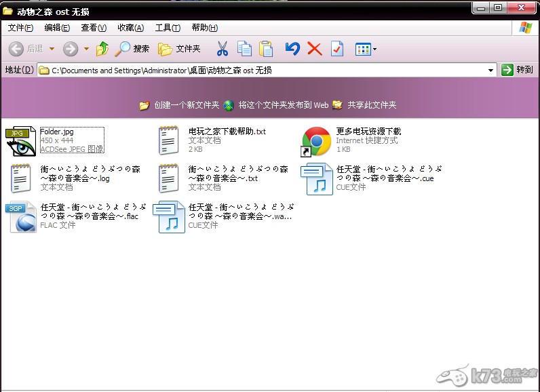
Task: Open the Forward button history dropdown arrow
Action: (x=86, y=49)
